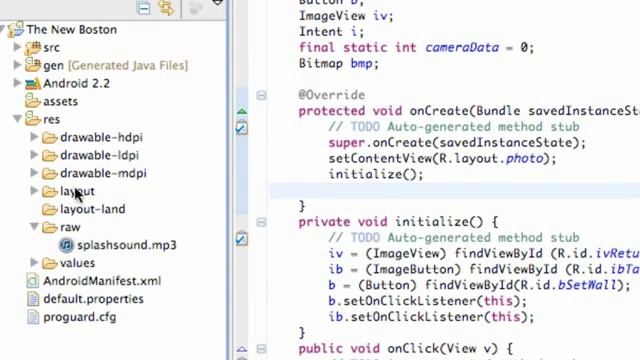640x360 pixels.
Task: Click the task marker beside initialize TODO
Action: (x=242, y=238)
